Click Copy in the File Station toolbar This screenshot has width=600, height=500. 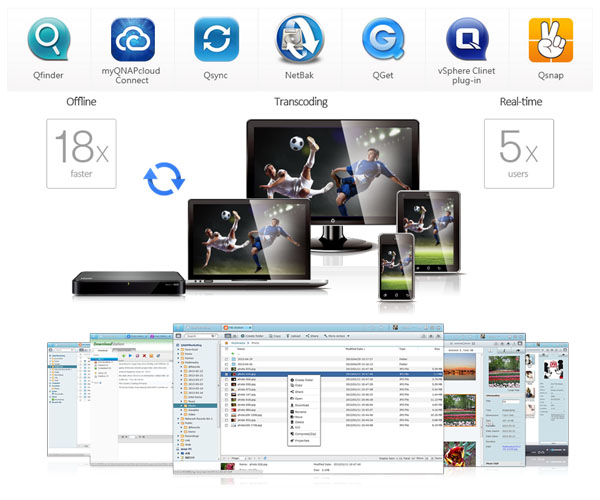coord(275,336)
